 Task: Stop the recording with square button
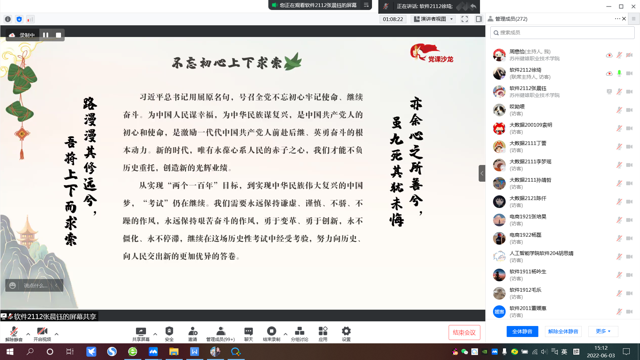58,35
